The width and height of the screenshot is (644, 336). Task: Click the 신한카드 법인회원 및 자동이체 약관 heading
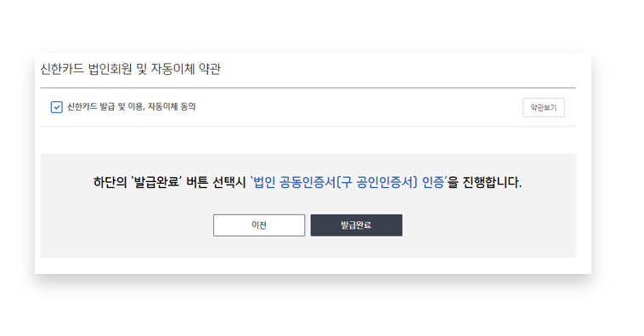pos(131,69)
